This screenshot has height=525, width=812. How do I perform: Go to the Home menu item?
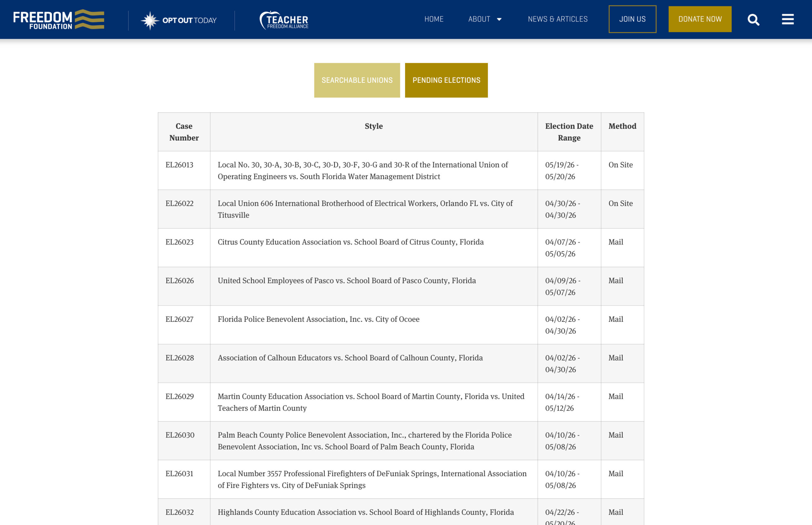click(434, 19)
